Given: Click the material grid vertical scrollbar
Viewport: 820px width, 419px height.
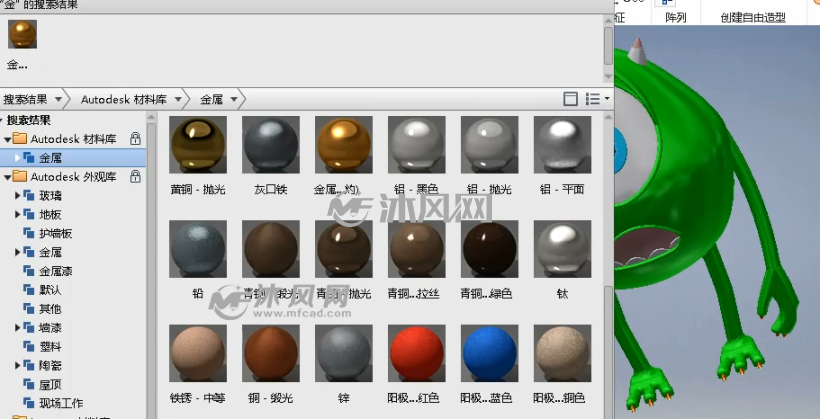Looking at the screenshot, I should tap(608, 350).
